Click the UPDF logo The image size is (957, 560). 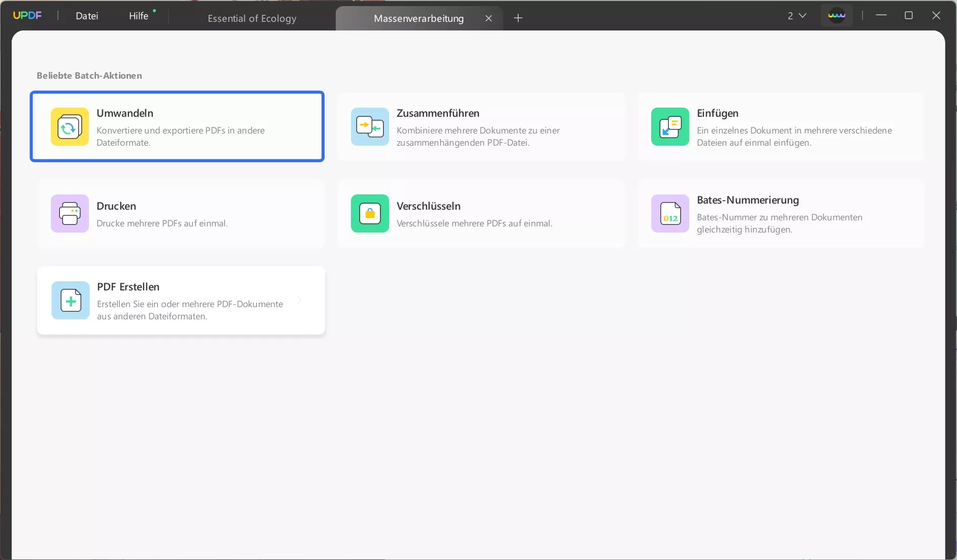27,15
